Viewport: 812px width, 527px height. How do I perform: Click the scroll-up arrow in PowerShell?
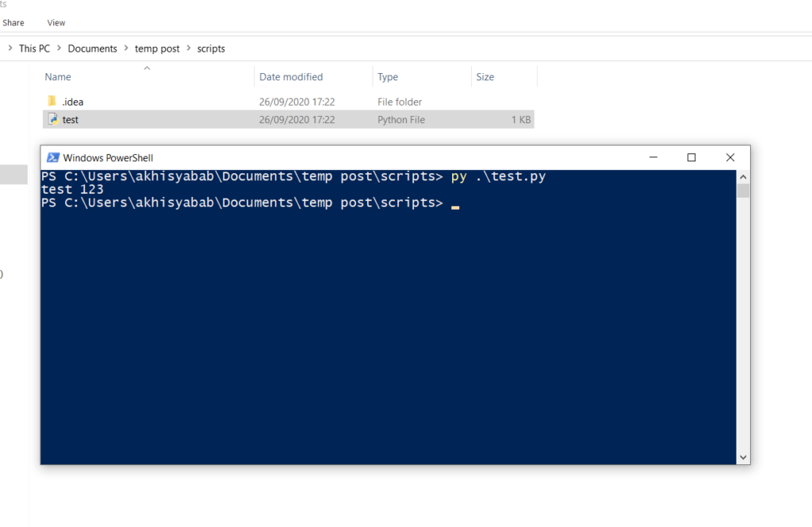point(743,176)
